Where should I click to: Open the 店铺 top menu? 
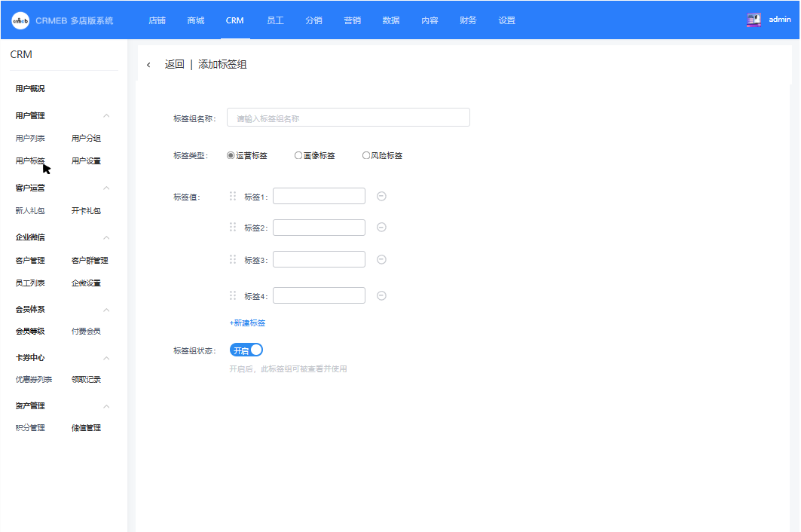pos(157,20)
